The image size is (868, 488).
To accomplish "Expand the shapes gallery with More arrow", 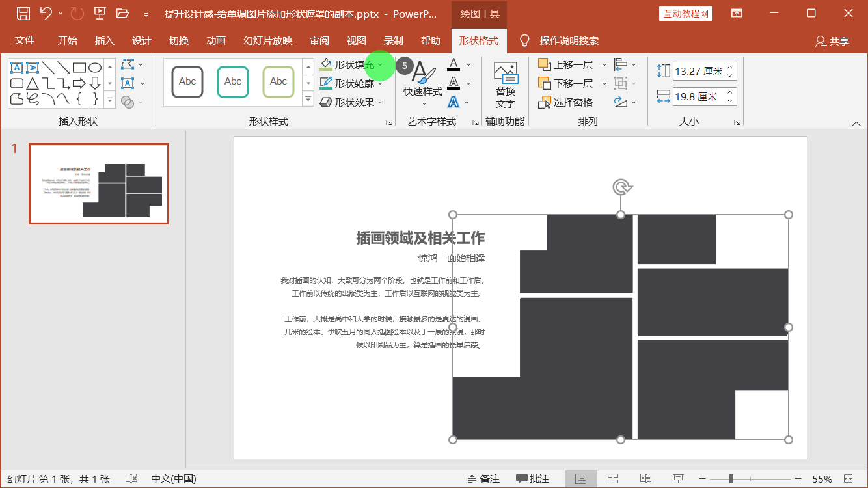I will point(109,99).
